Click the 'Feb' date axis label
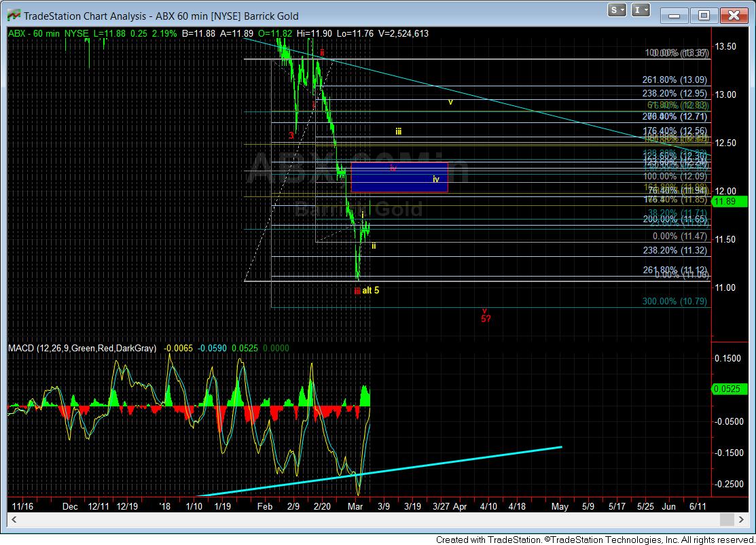Screen dimensions: 756x545 click(x=265, y=506)
